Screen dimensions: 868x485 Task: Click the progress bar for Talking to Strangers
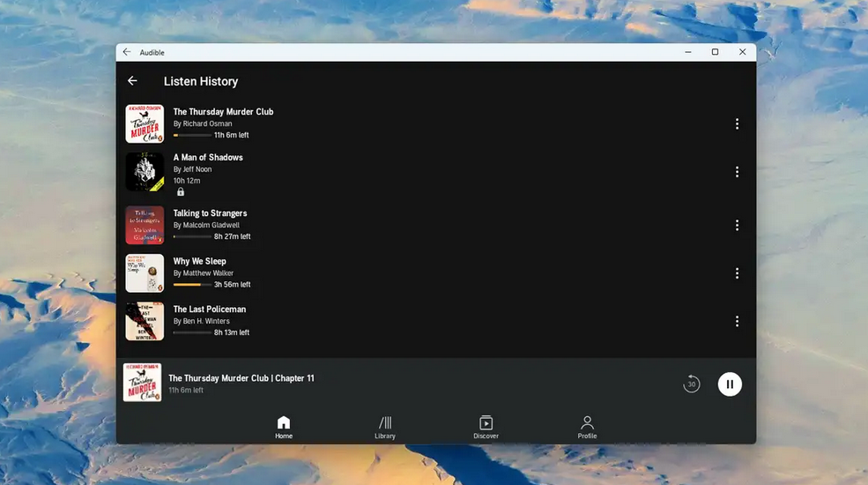point(192,236)
